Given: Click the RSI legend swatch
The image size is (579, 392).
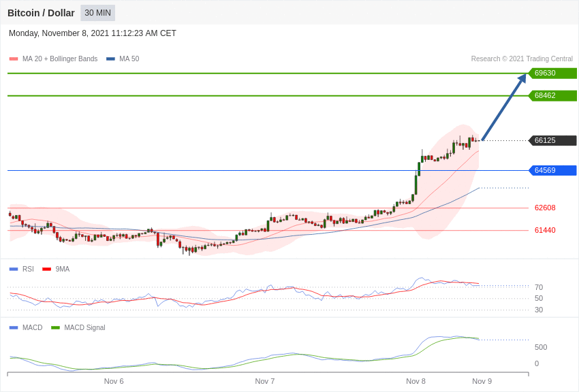Looking at the screenshot, I should tap(14, 269).
